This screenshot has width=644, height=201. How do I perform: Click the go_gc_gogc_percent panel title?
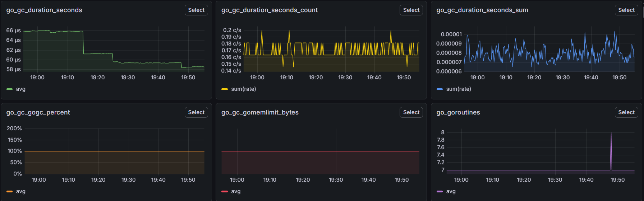click(38, 112)
